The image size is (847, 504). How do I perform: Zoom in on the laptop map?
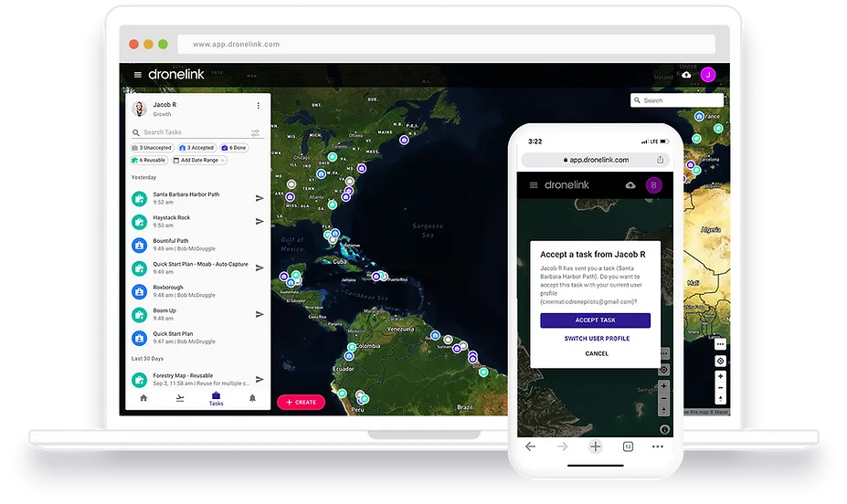tap(720, 376)
